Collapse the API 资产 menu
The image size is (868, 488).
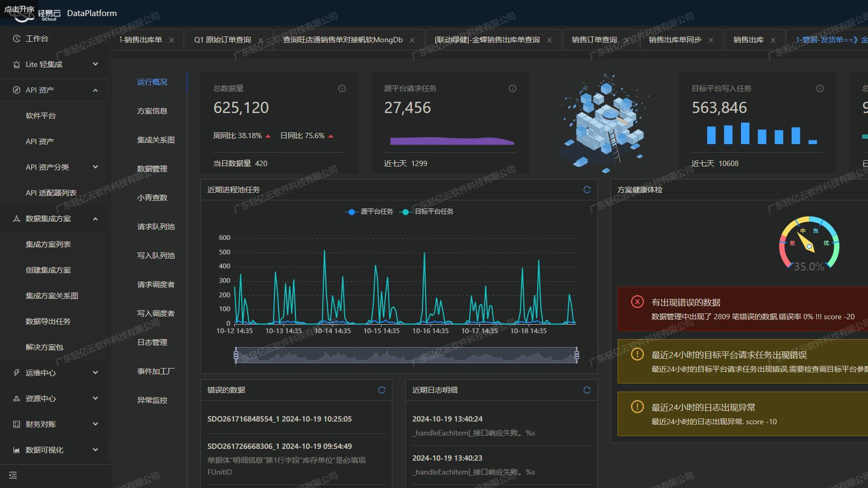click(95, 90)
